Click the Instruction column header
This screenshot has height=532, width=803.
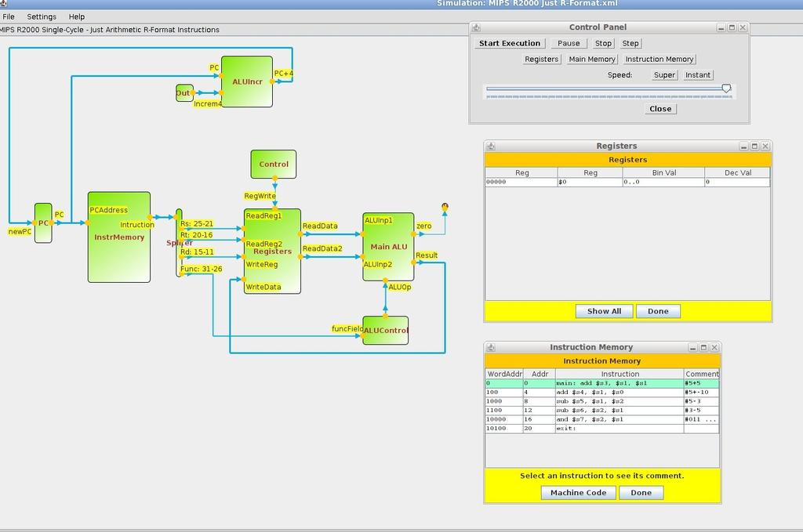coord(620,374)
